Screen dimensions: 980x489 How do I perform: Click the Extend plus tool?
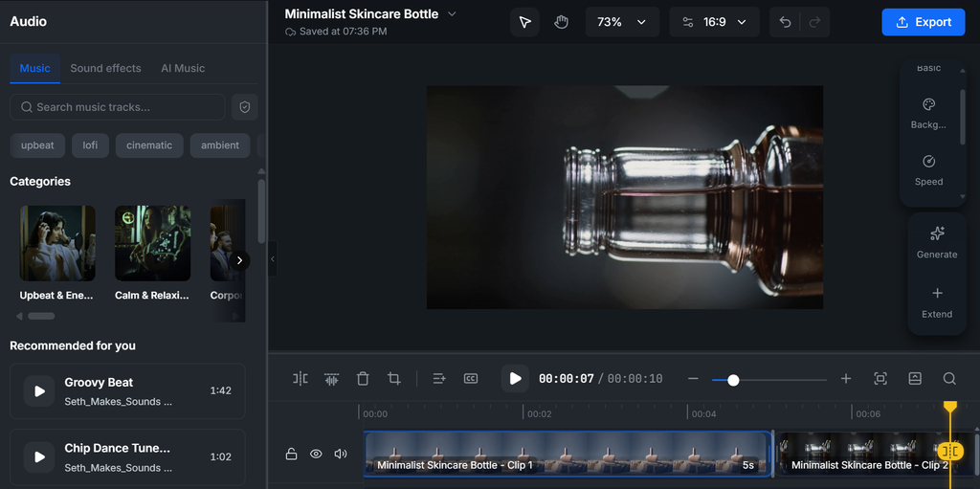(x=937, y=302)
